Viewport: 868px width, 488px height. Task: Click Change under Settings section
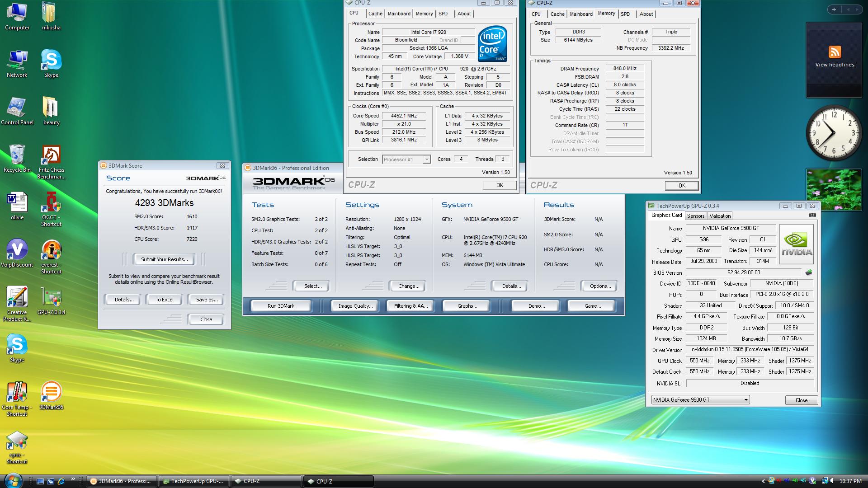(409, 286)
